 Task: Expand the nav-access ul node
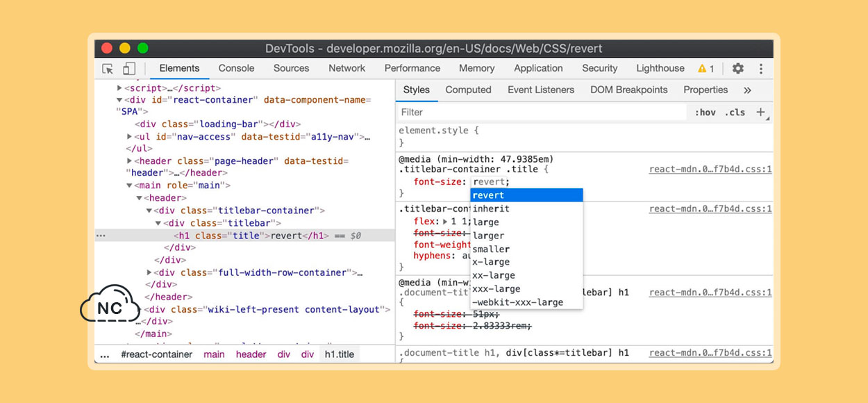point(129,137)
